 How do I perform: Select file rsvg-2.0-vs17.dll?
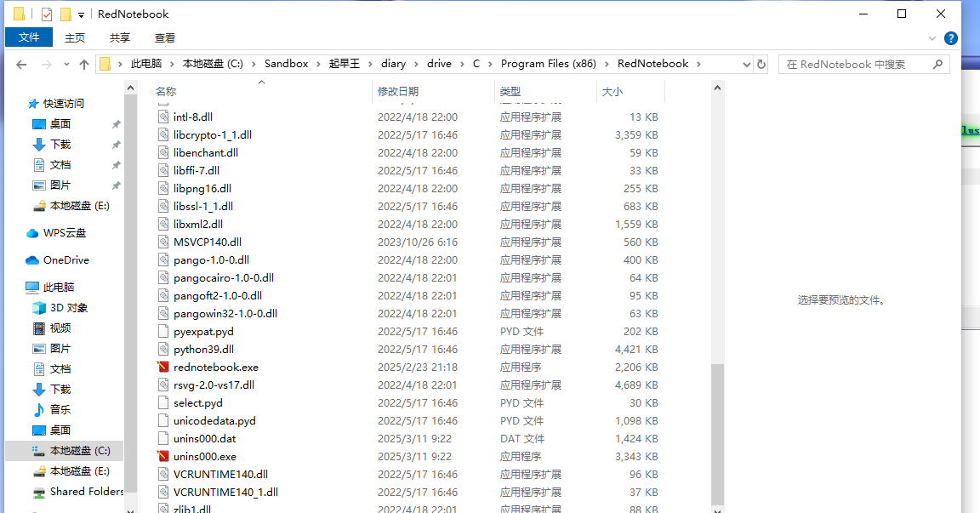tap(214, 385)
